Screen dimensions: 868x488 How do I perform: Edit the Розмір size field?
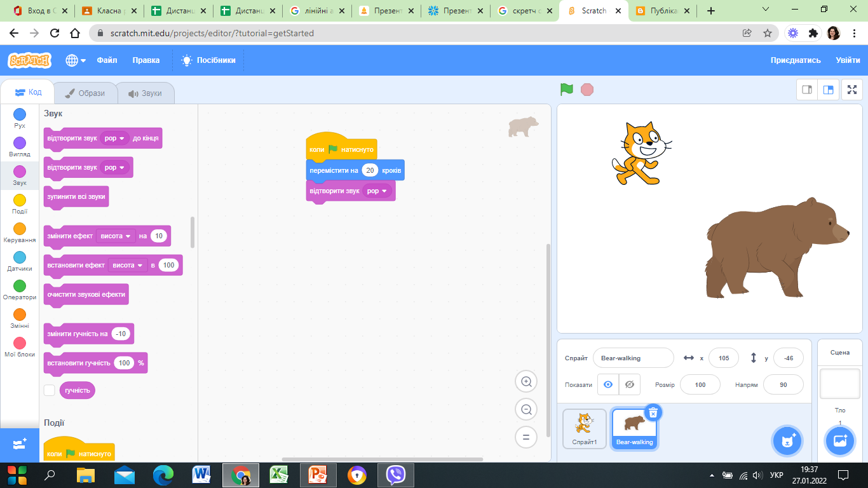[700, 384]
